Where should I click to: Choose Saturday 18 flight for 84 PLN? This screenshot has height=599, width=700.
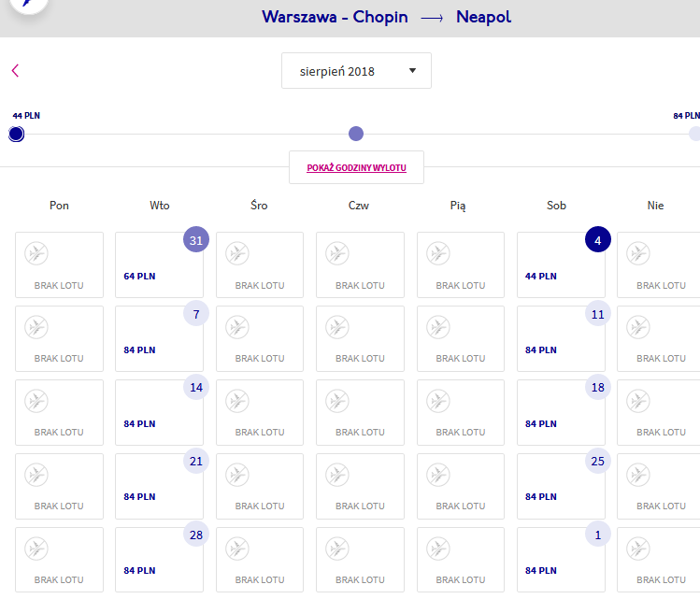coord(561,412)
